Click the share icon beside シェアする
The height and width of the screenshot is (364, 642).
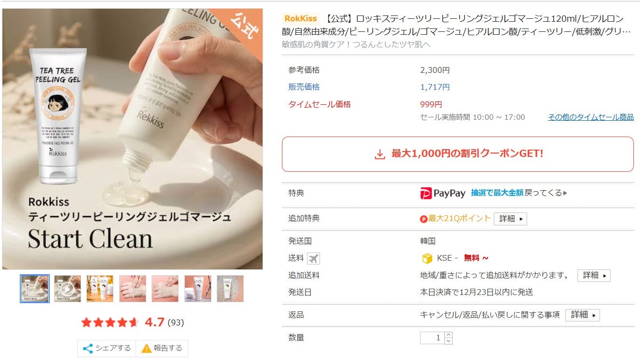pyautogui.click(x=88, y=349)
